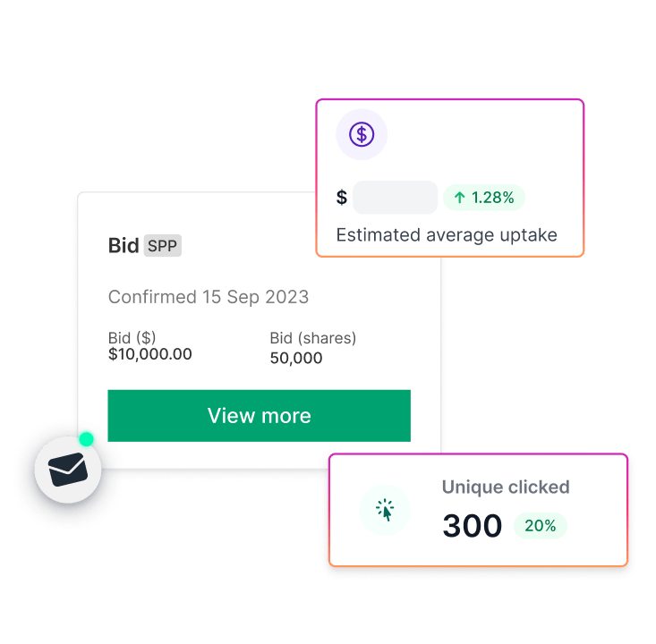Click the 20% green badge

[x=541, y=526]
